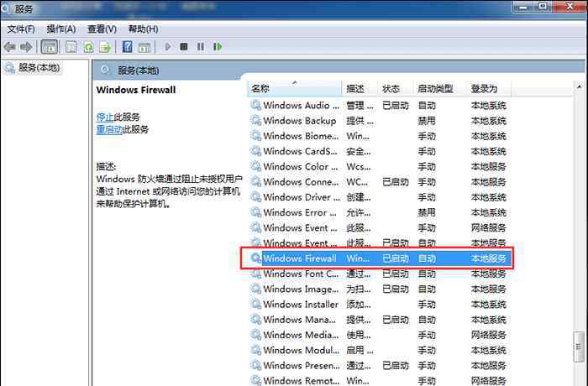Open the 操作(A) menu
Viewport: 588px width, 386px height.
click(x=60, y=29)
